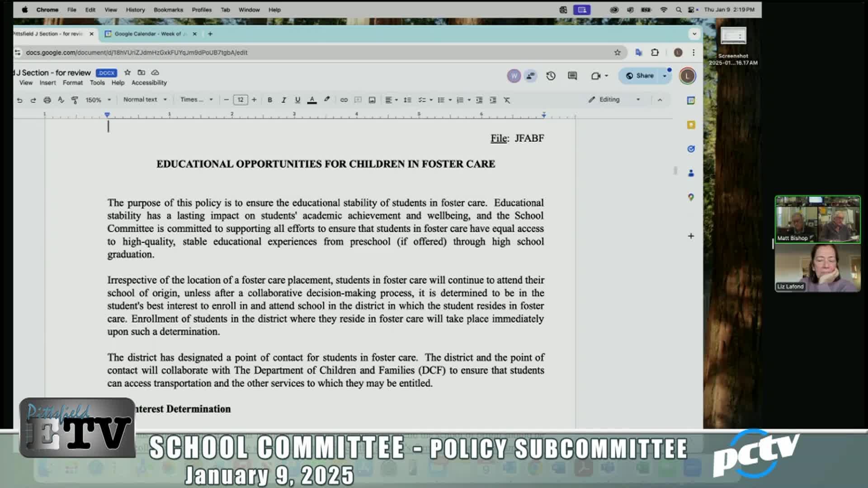Open the Editing mode dropdown
This screenshot has width=868, height=488.
(614, 99)
